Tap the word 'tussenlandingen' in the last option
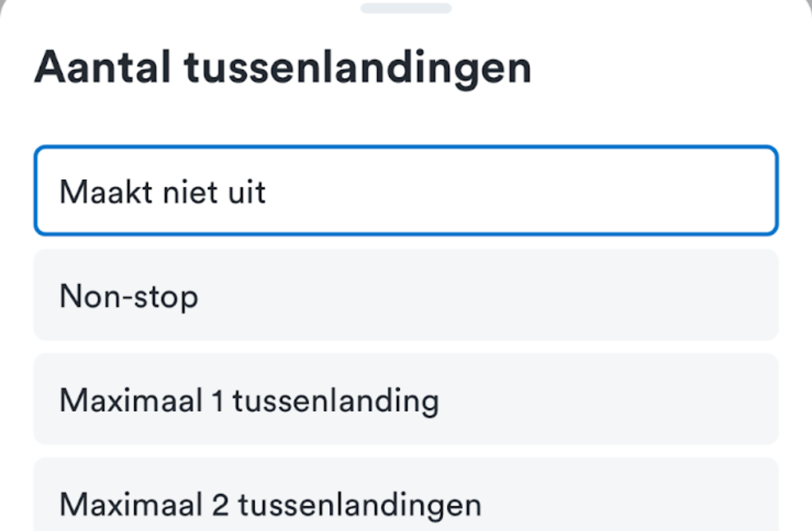Image resolution: width=812 pixels, height=531 pixels. point(360,505)
